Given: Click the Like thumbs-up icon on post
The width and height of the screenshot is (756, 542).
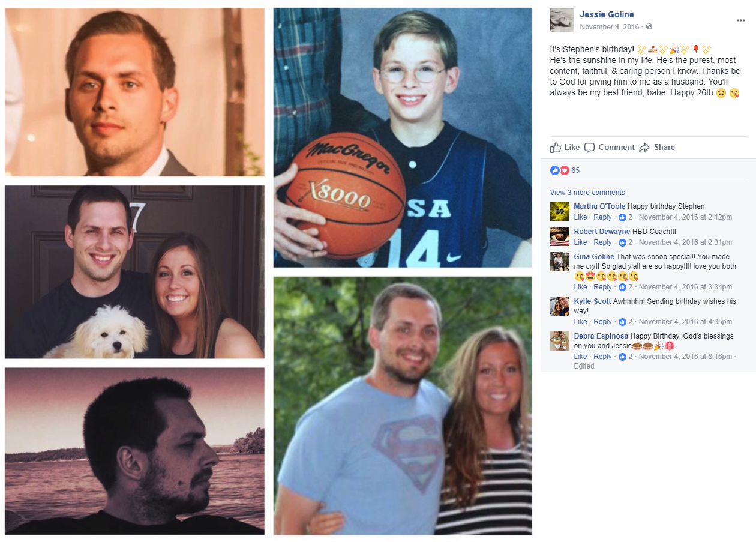Looking at the screenshot, I should point(556,148).
